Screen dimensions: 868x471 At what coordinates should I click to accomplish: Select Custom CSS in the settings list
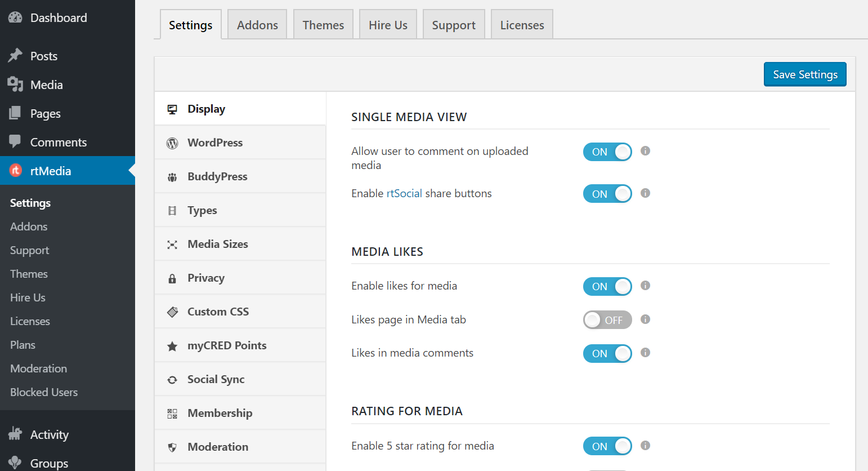(217, 311)
